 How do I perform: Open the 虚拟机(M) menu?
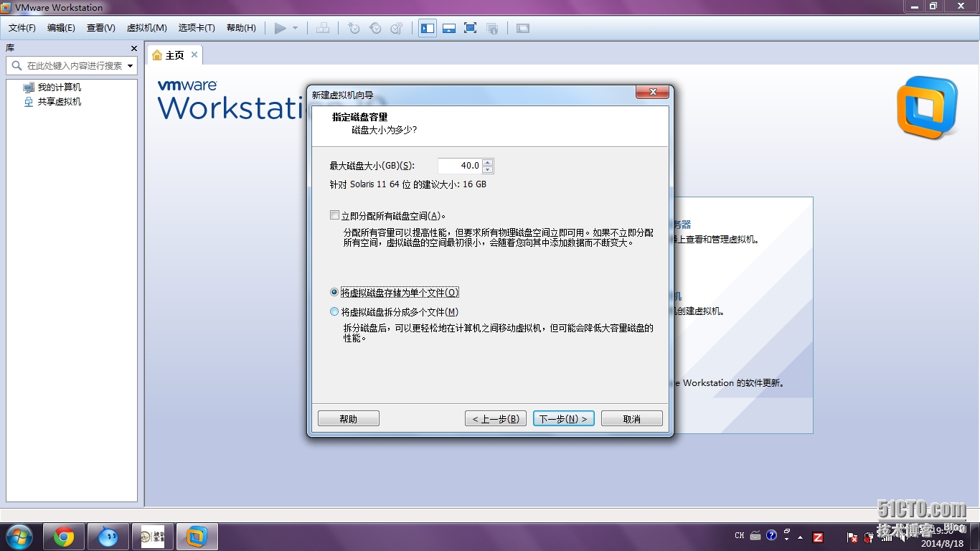[147, 28]
